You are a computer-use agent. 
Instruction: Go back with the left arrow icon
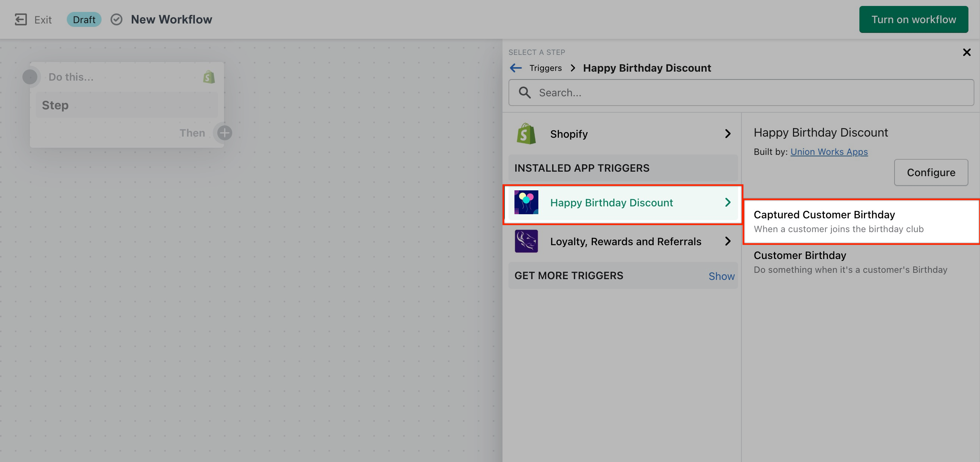pos(516,68)
